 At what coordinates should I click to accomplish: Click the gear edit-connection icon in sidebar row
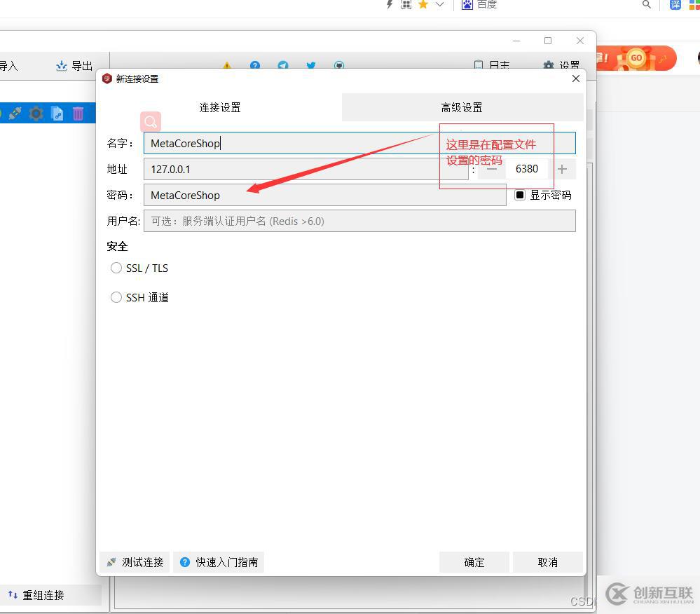(36, 114)
